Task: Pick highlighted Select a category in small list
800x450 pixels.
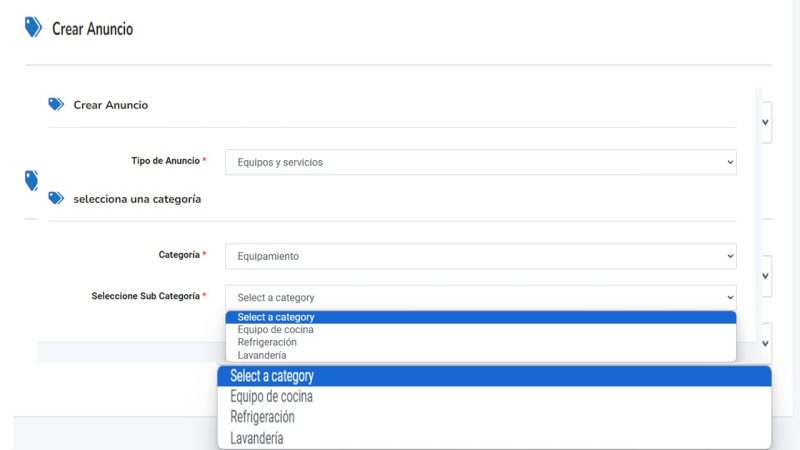Action: click(x=276, y=317)
